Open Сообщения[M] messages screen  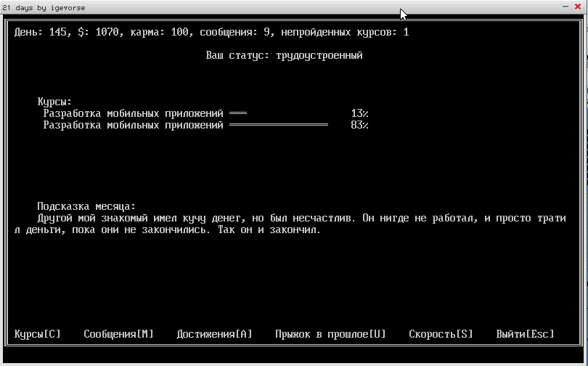[x=118, y=334]
